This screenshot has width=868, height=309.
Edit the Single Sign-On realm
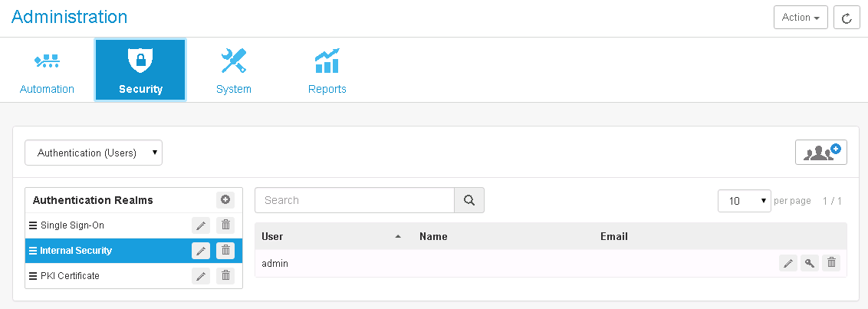tap(201, 225)
